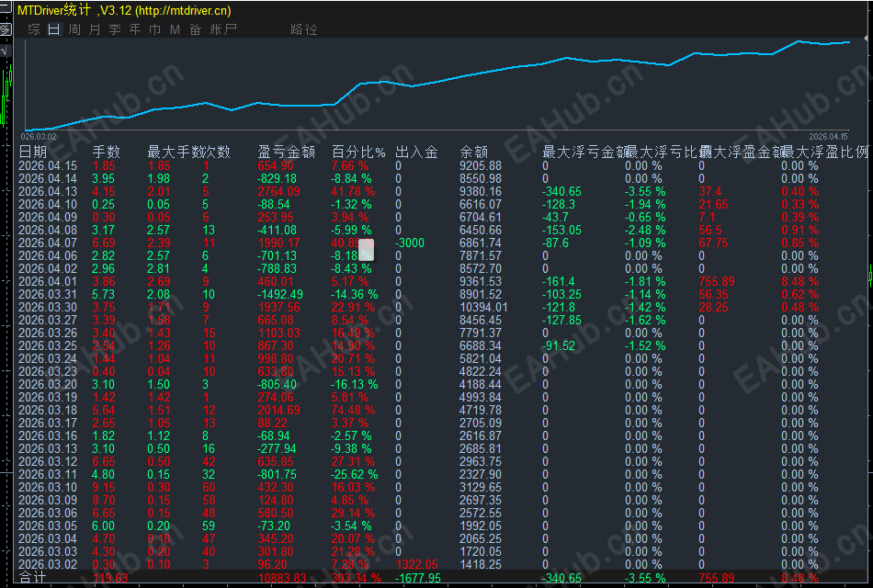Select date row 2026.03.20
Image resolution: width=873 pixels, height=588 pixels.
(47, 384)
